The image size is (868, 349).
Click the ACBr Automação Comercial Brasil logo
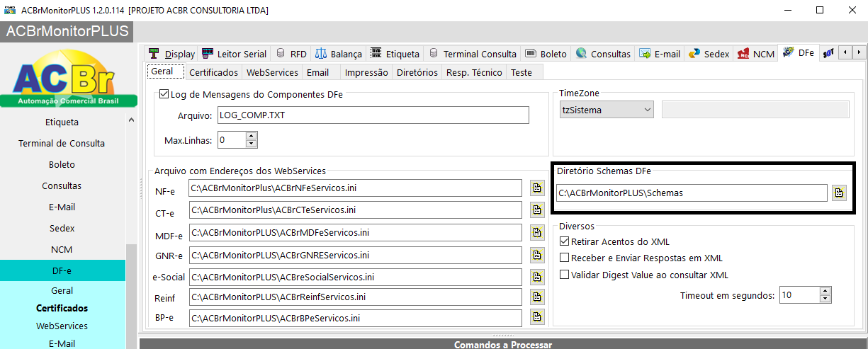click(x=68, y=79)
